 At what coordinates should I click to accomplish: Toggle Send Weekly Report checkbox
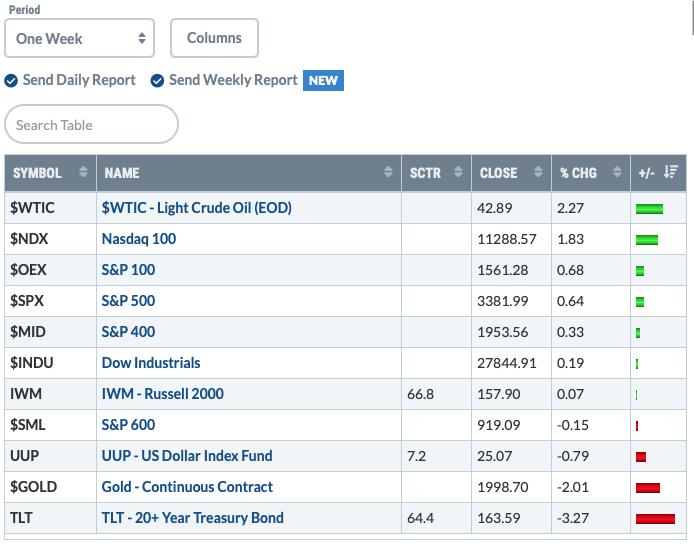[157, 81]
